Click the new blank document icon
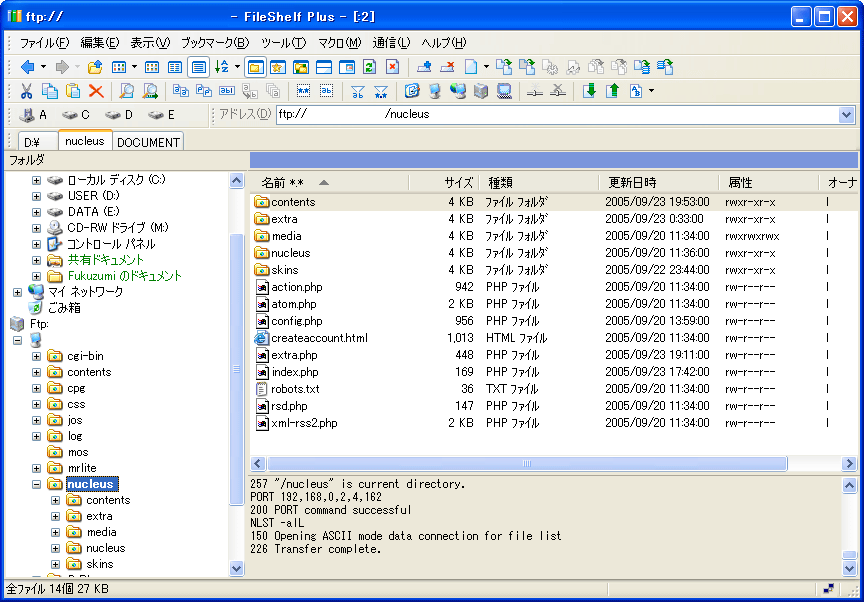Viewport: 864px width, 602px height. (x=471, y=67)
